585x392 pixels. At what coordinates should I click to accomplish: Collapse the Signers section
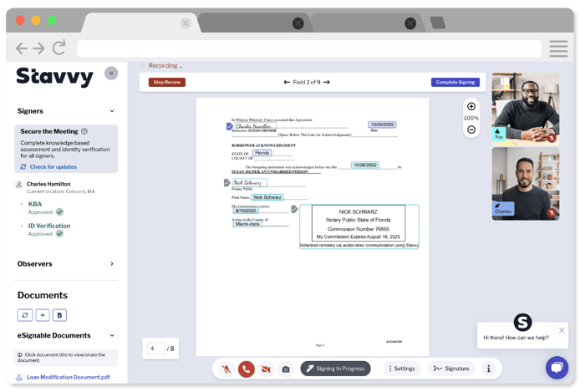pyautogui.click(x=112, y=111)
